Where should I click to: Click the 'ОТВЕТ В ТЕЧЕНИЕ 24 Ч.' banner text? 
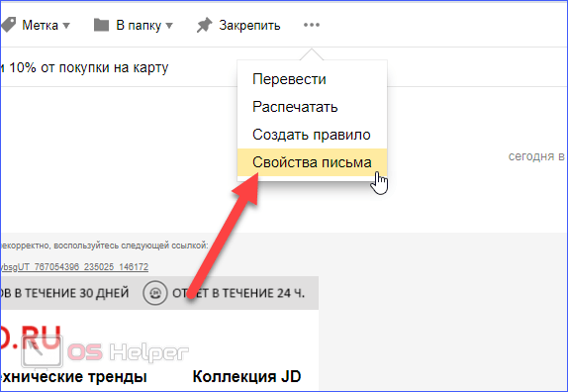click(238, 293)
